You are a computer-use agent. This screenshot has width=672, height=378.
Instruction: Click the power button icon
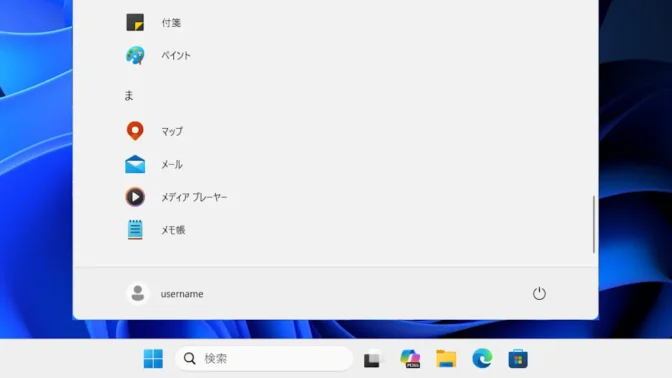(x=539, y=294)
